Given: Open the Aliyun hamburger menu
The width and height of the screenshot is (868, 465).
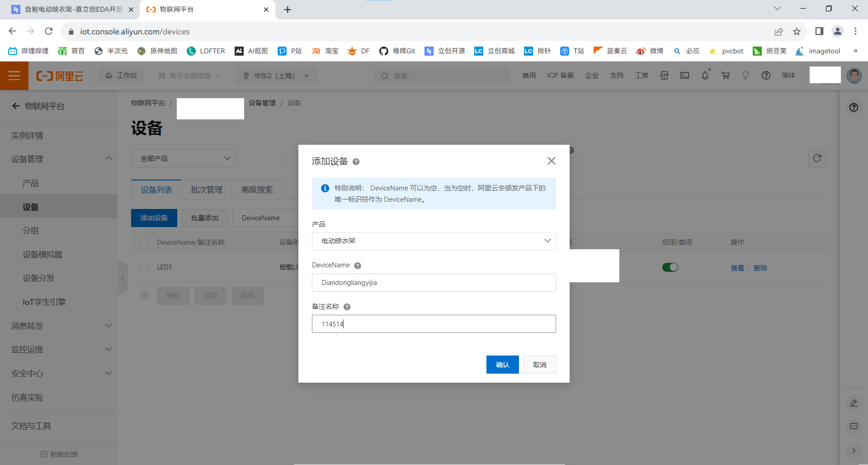Looking at the screenshot, I should coord(14,76).
